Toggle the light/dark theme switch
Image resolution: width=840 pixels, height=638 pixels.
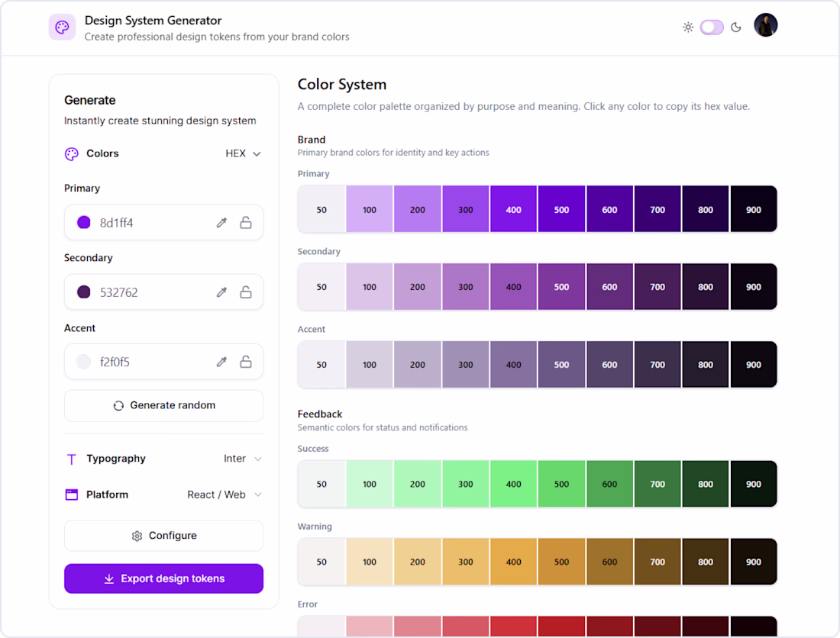coord(712,27)
